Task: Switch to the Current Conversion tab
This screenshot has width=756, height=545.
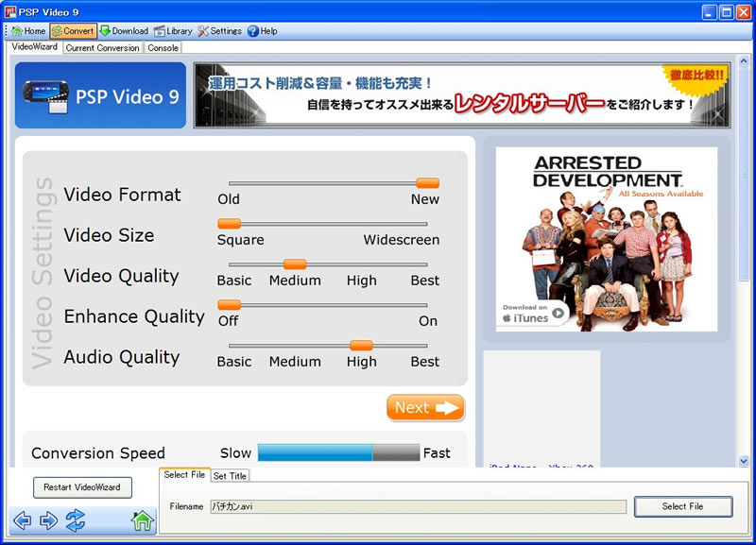Action: coord(103,47)
